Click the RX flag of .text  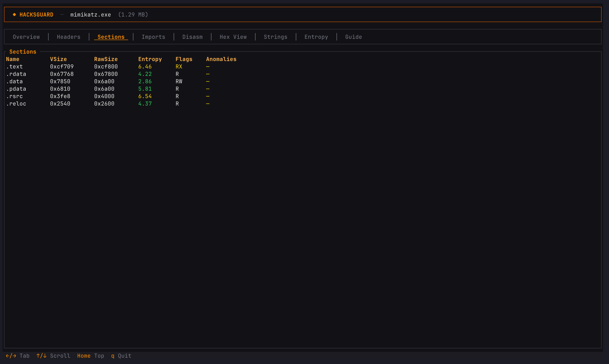(x=179, y=67)
